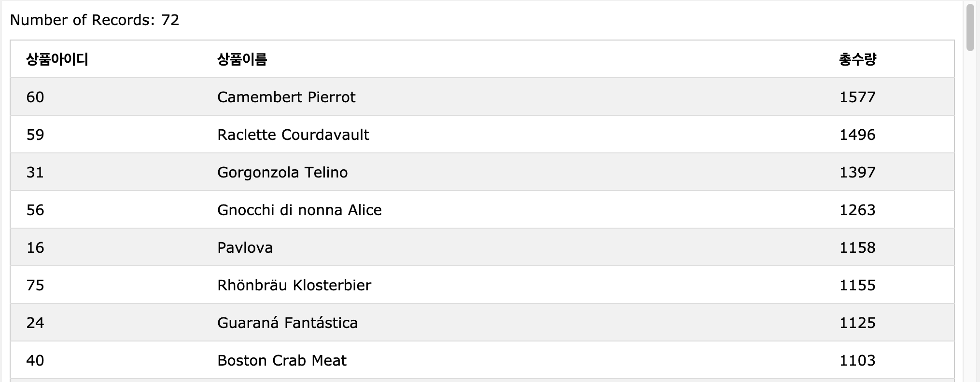Click product ID 60 cell
Screen dimensions: 980x382
[35, 97]
